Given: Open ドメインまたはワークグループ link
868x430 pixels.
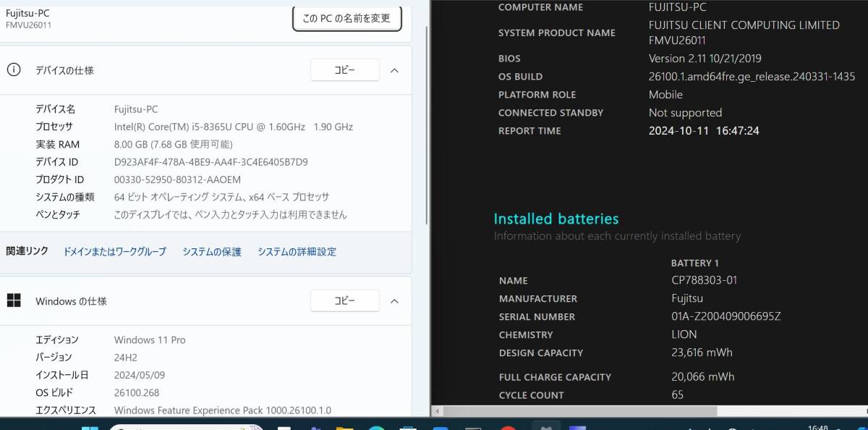Looking at the screenshot, I should [x=114, y=252].
